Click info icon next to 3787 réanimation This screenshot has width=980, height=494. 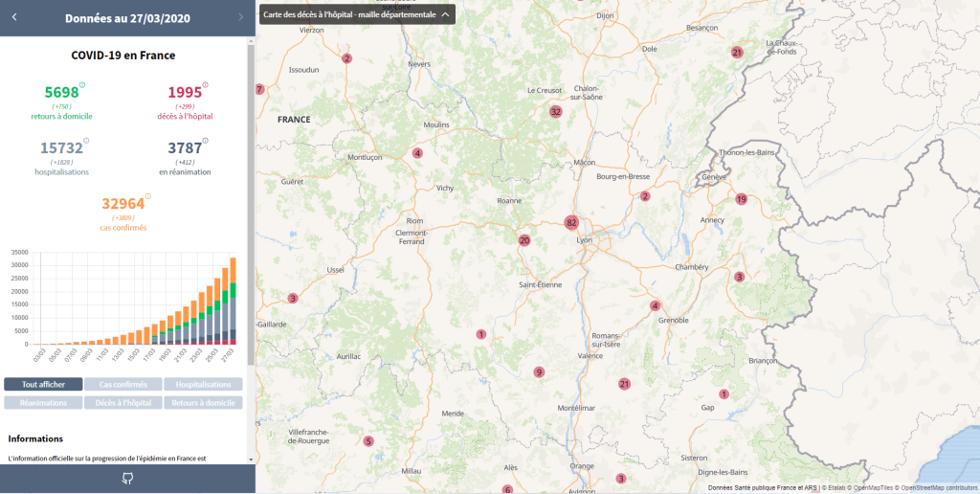[x=206, y=141]
